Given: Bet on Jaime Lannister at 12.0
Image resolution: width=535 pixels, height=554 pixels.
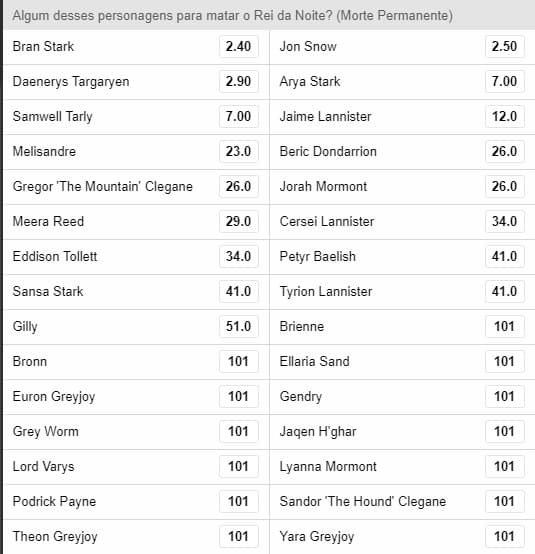Looking at the screenshot, I should (x=505, y=116).
